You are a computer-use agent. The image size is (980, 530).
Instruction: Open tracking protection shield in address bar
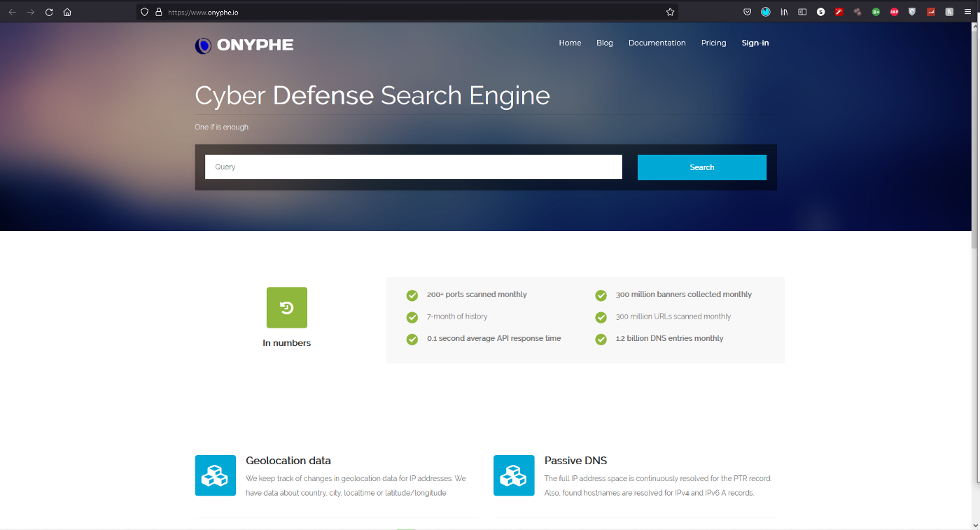[145, 12]
